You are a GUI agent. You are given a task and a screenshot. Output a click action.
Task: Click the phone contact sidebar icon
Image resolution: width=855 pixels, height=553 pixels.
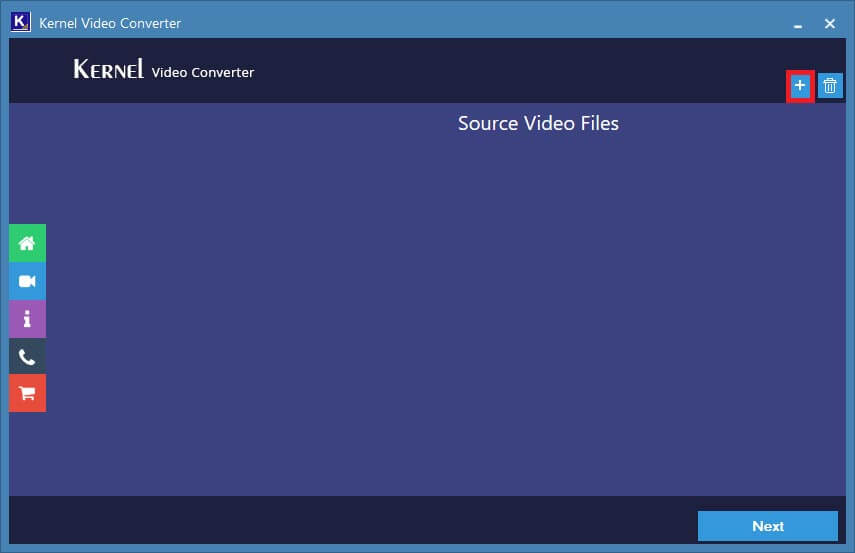[x=27, y=357]
